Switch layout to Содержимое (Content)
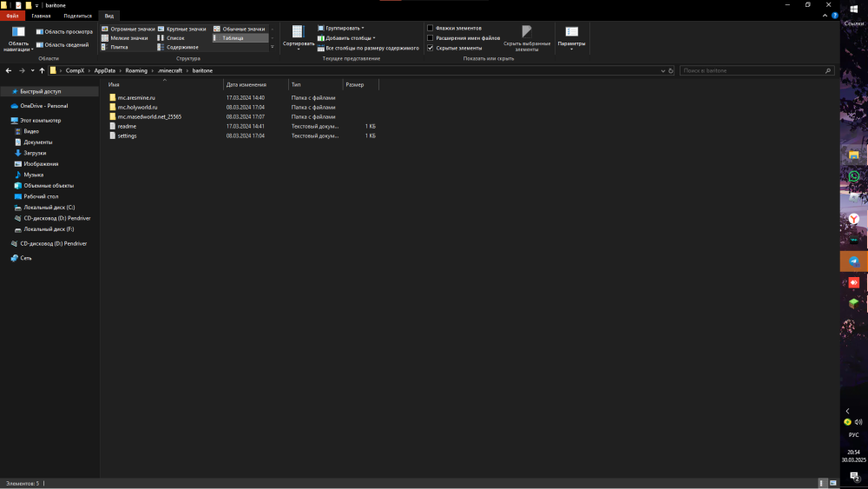Image resolution: width=868 pixels, height=489 pixels. tap(178, 47)
